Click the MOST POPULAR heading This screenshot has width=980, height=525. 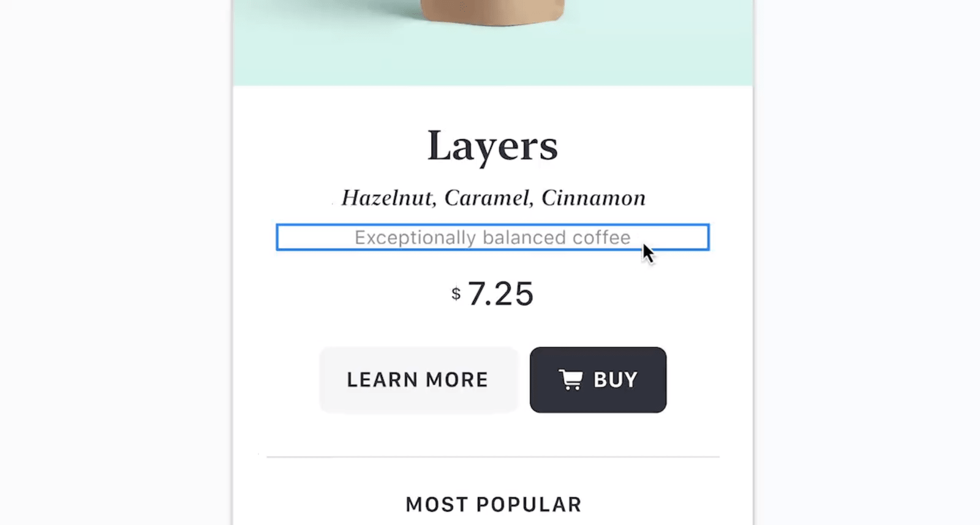pyautogui.click(x=493, y=504)
